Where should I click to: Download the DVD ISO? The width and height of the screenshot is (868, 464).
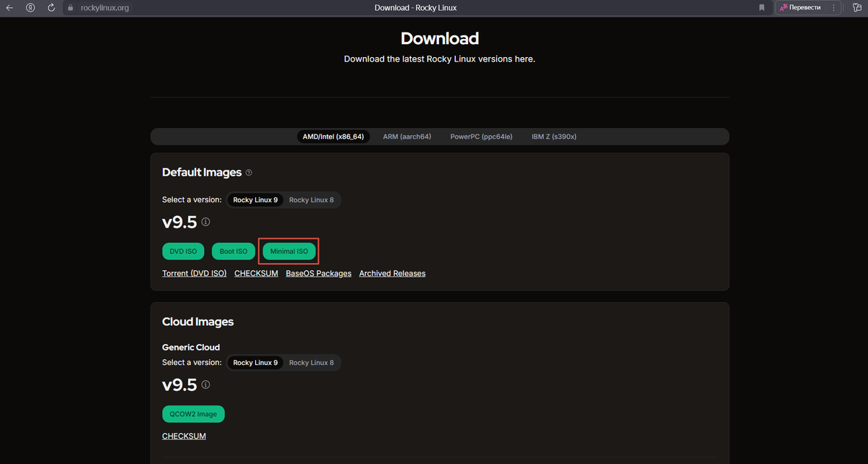pos(183,252)
